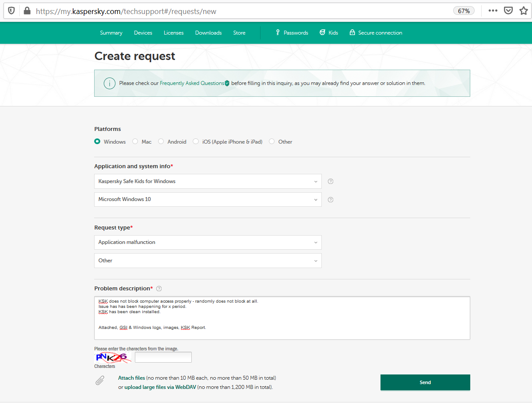Open the Downloads tab
The image size is (532, 406).
[208, 33]
